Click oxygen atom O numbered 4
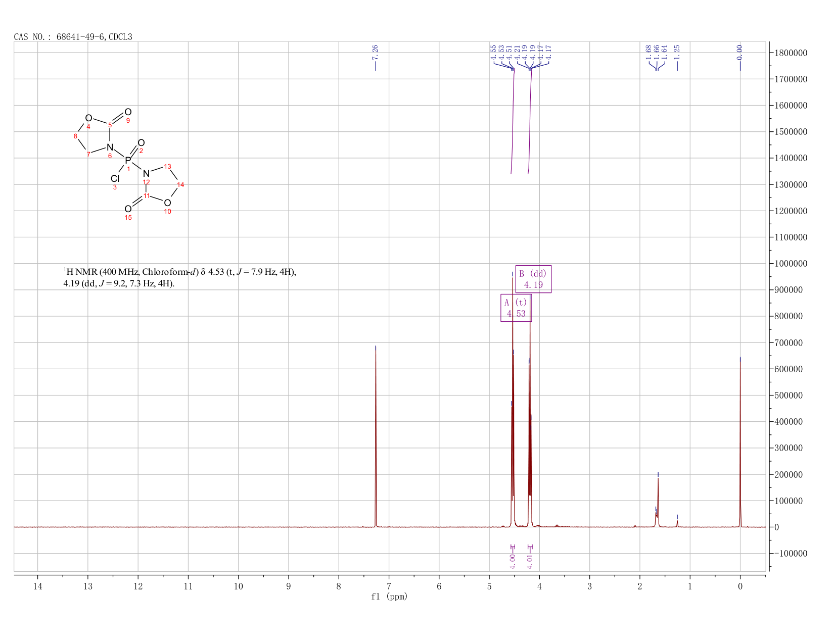 coord(88,118)
